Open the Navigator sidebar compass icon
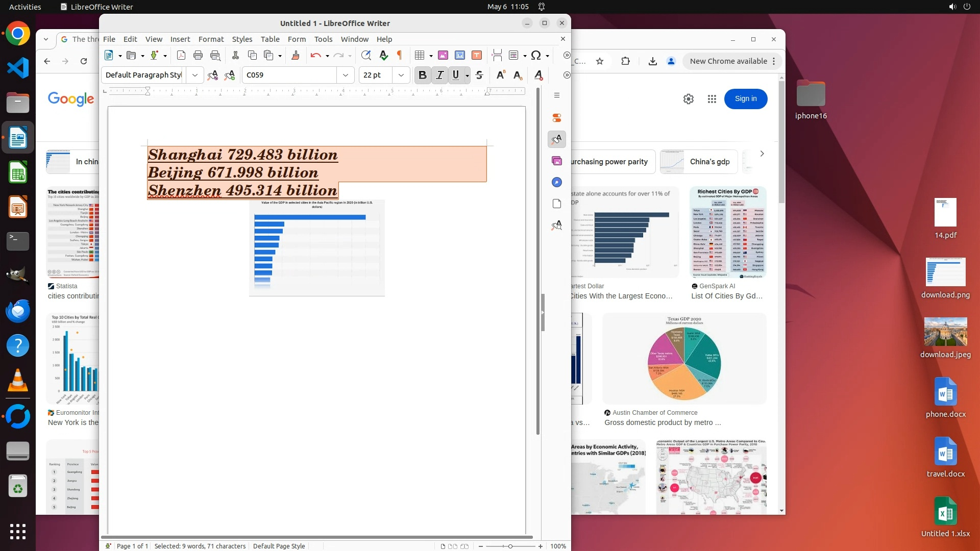 [557, 182]
